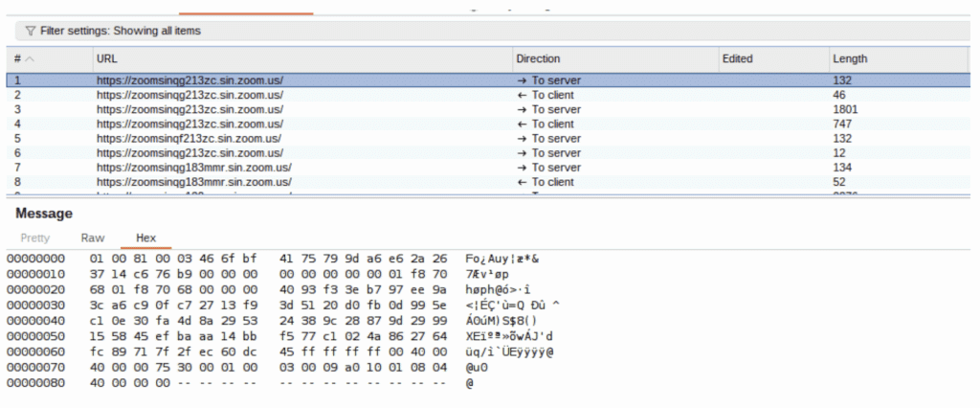Click hex offset 00000080
Screen dimensions: 980x408
[35, 382]
